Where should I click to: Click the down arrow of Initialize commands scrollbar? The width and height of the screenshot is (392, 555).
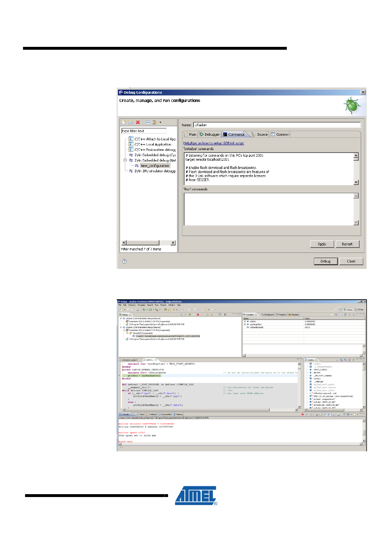click(356, 182)
